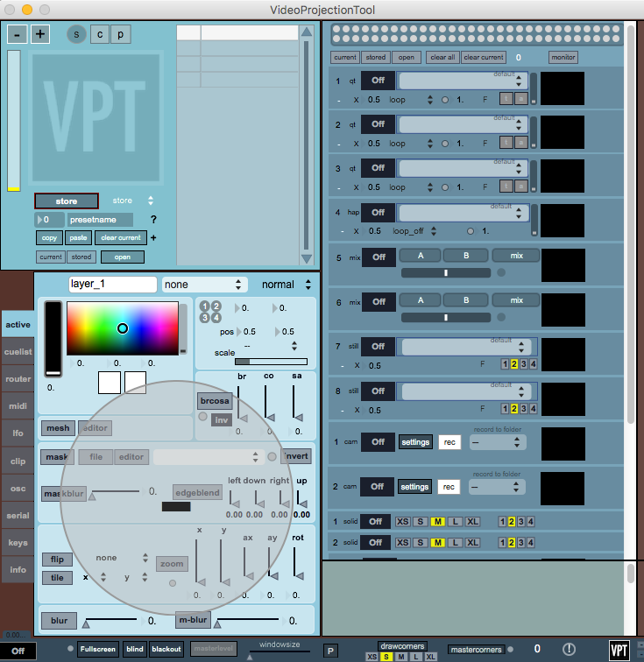The width and height of the screenshot is (644, 662).
Task: Click the scale slider bar
Action: (x=271, y=362)
